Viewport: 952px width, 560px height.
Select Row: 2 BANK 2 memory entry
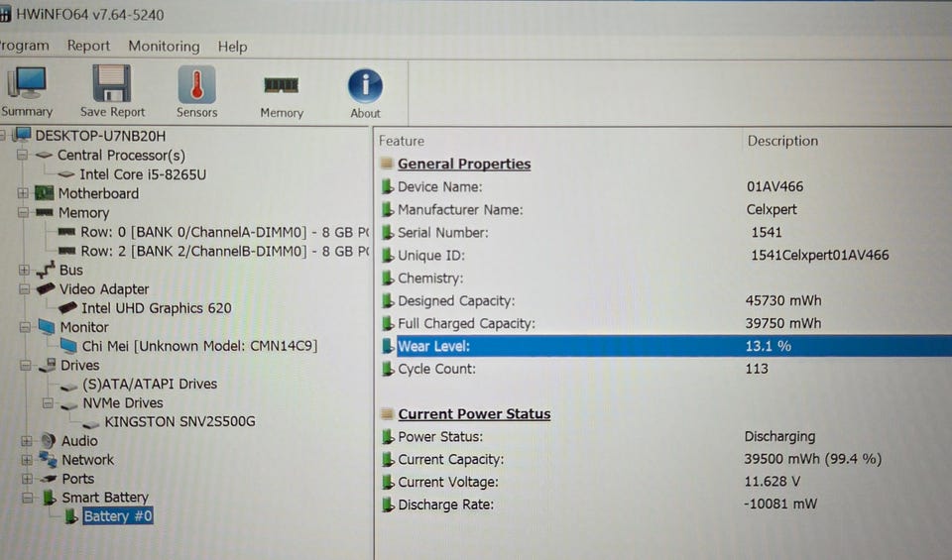click(x=225, y=251)
